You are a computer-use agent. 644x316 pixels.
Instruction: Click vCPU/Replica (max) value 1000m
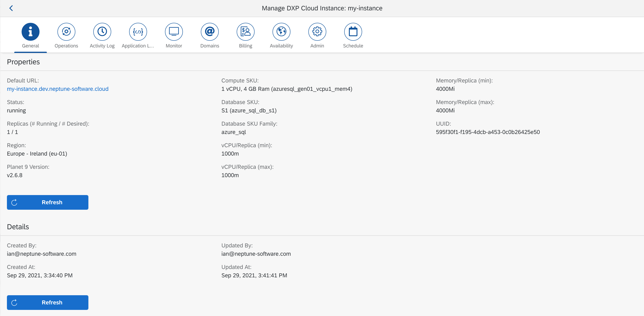click(x=230, y=175)
